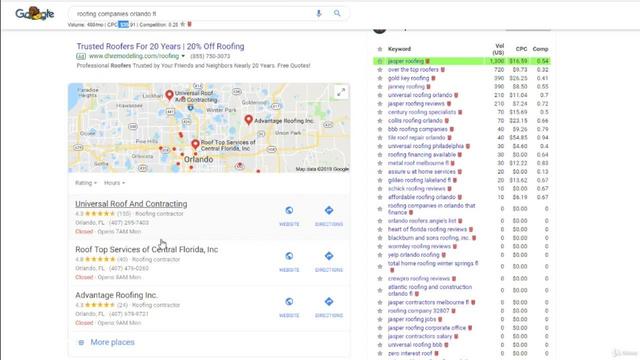Open Website icon for Advantage Roofing Inc.
Viewport: 640px width, 360px height.
tap(289, 302)
